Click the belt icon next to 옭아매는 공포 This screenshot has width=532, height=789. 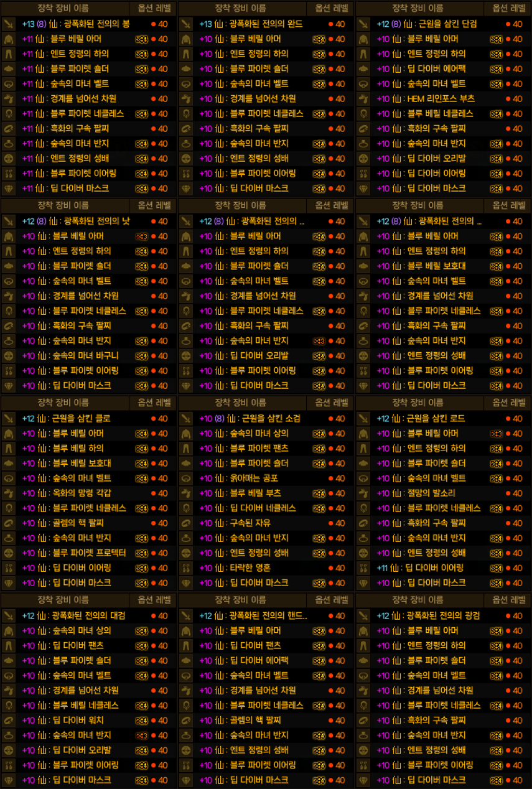[187, 479]
